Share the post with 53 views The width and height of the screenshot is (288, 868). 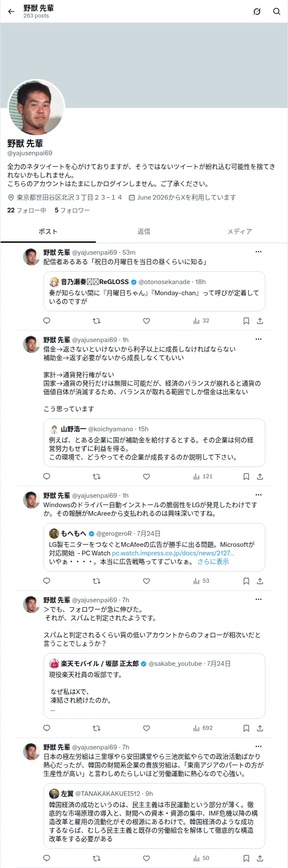coord(260,581)
